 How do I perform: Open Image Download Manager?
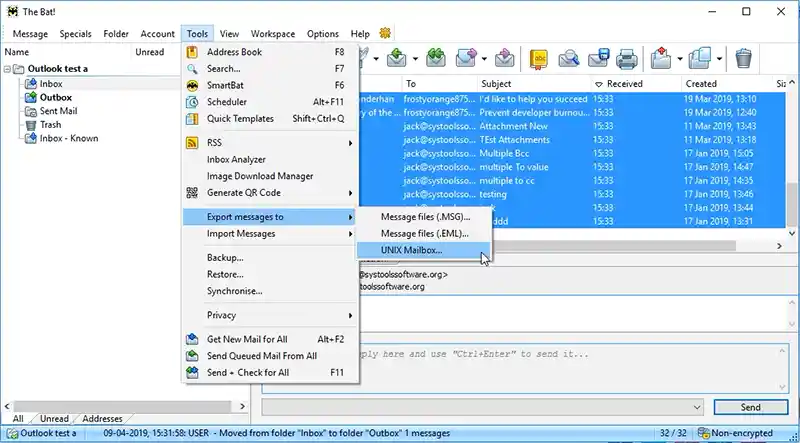coord(271,176)
